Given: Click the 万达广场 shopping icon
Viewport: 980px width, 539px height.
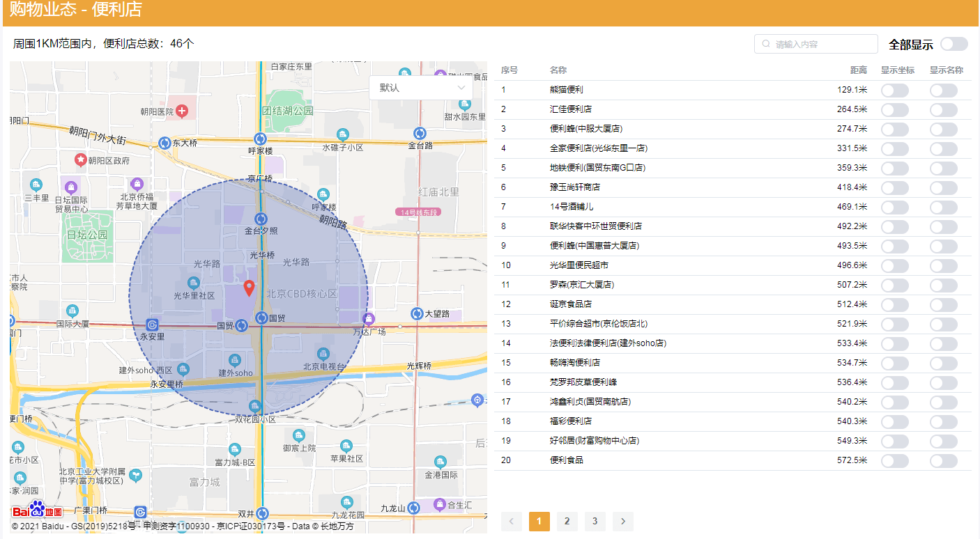Looking at the screenshot, I should 369,319.
